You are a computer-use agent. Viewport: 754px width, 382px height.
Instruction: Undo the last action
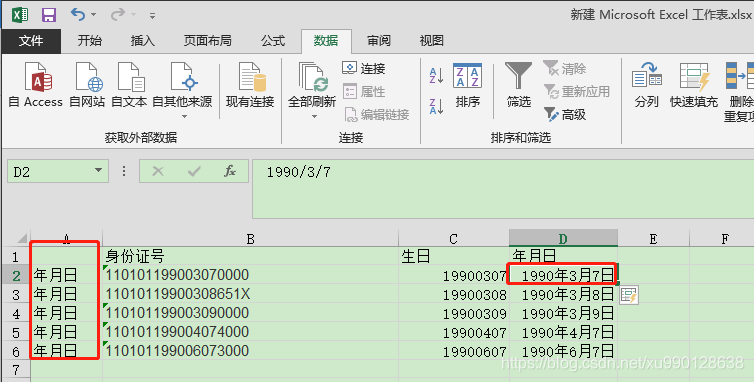tap(78, 14)
